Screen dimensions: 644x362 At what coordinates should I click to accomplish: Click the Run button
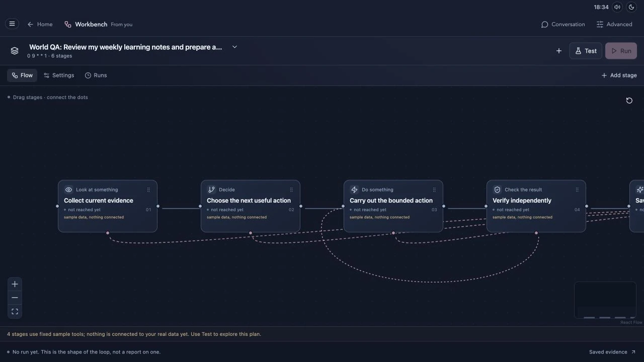[x=621, y=51]
